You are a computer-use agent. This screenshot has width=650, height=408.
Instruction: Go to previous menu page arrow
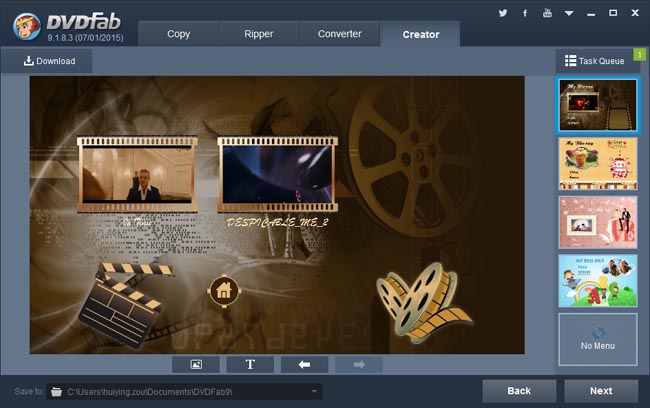304,365
